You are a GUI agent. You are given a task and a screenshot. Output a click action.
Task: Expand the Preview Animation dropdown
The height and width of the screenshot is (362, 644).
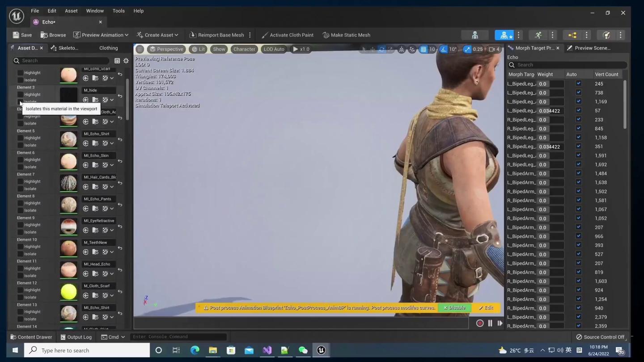101,35
